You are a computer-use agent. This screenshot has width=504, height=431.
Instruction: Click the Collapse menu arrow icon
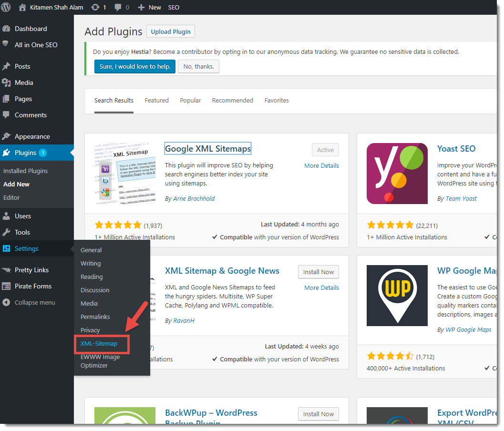pos(6,302)
